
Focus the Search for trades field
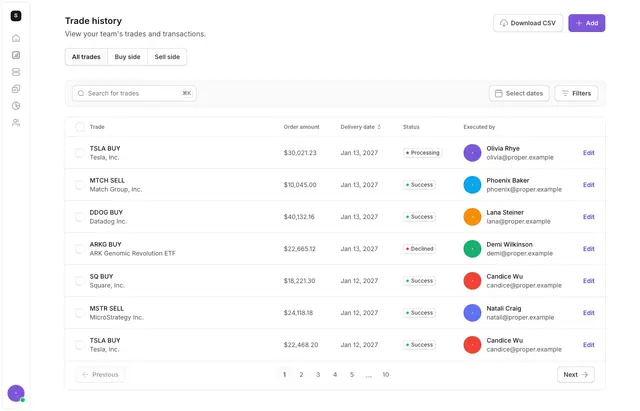[134, 93]
